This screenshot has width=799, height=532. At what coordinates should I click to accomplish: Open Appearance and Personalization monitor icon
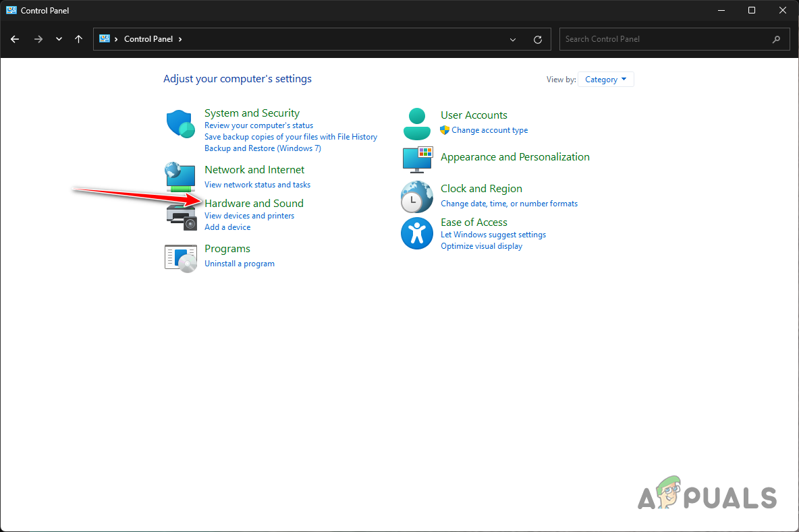416,159
